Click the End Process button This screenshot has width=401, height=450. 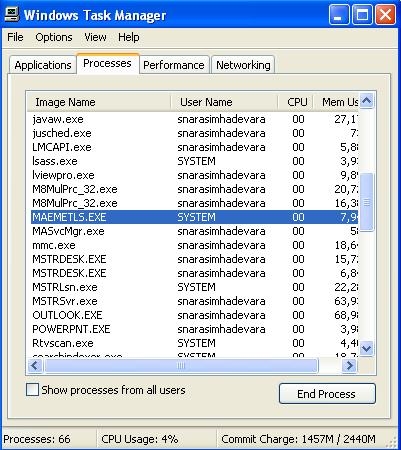pyautogui.click(x=327, y=394)
